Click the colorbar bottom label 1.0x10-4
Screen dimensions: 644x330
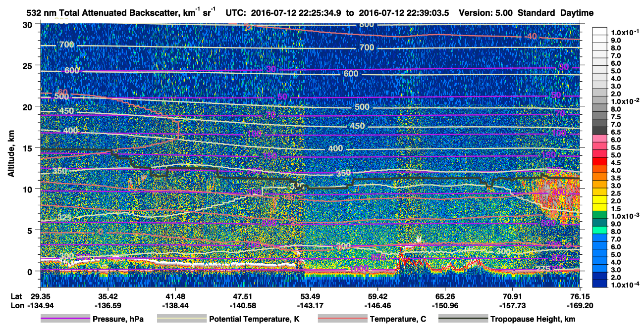pyautogui.click(x=625, y=285)
